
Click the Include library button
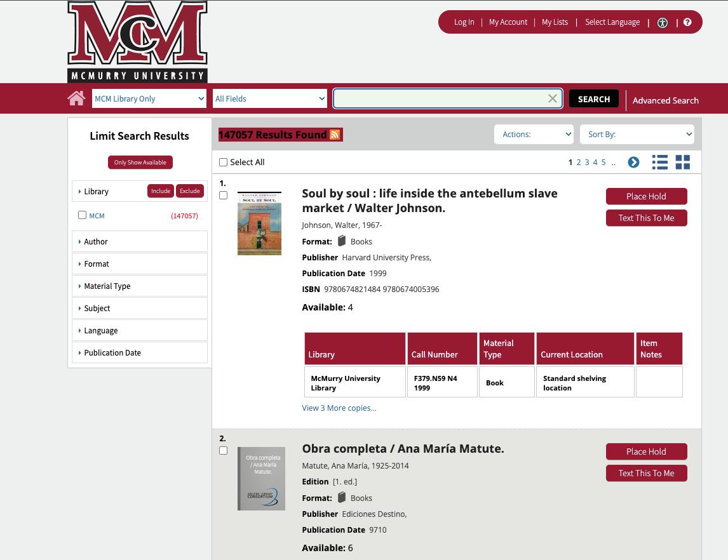point(161,190)
